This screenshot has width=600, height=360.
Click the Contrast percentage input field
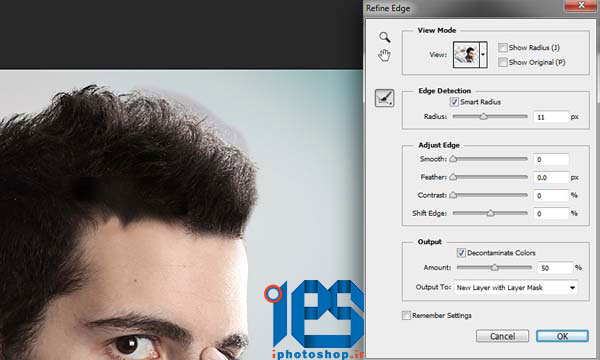[551, 195]
